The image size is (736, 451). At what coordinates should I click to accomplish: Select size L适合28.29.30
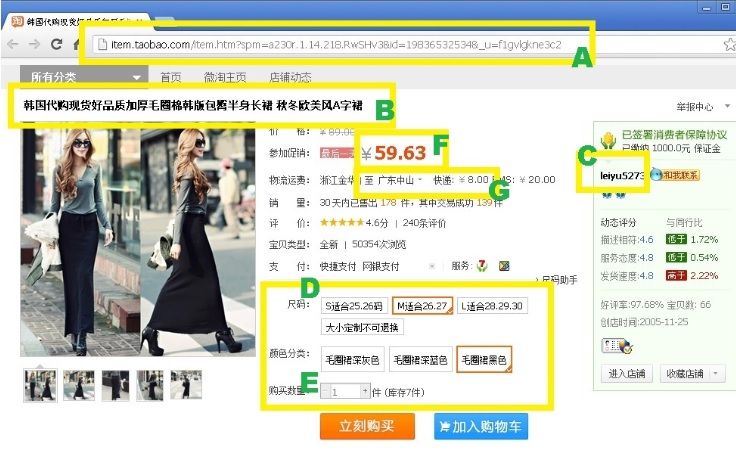coord(492,306)
